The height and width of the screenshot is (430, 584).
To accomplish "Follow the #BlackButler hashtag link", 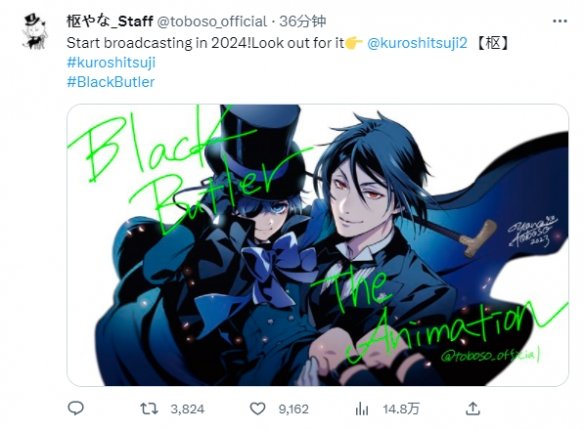I will [111, 82].
